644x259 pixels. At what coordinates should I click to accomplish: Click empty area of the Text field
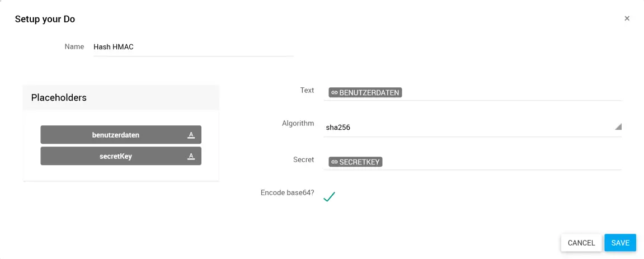click(504, 92)
